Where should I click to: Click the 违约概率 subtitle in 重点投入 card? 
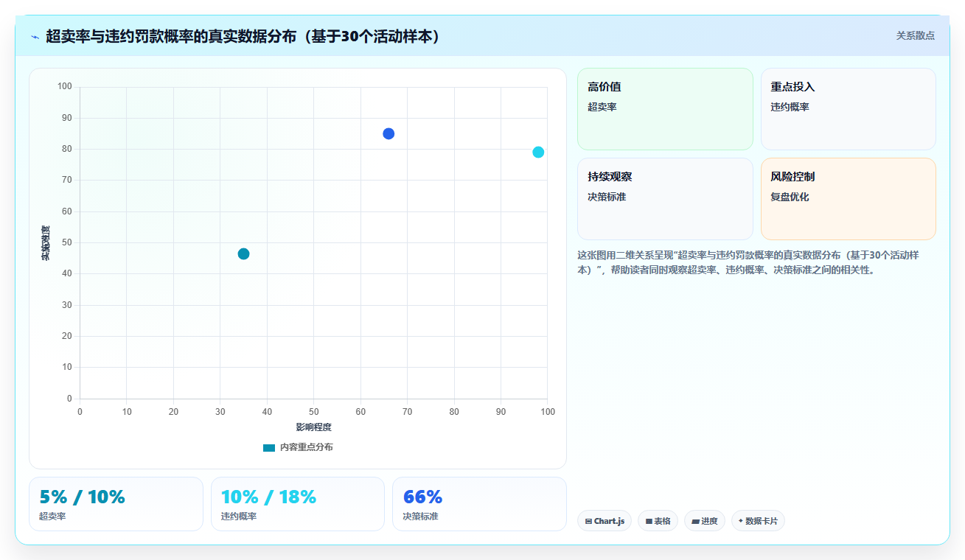tap(790, 107)
